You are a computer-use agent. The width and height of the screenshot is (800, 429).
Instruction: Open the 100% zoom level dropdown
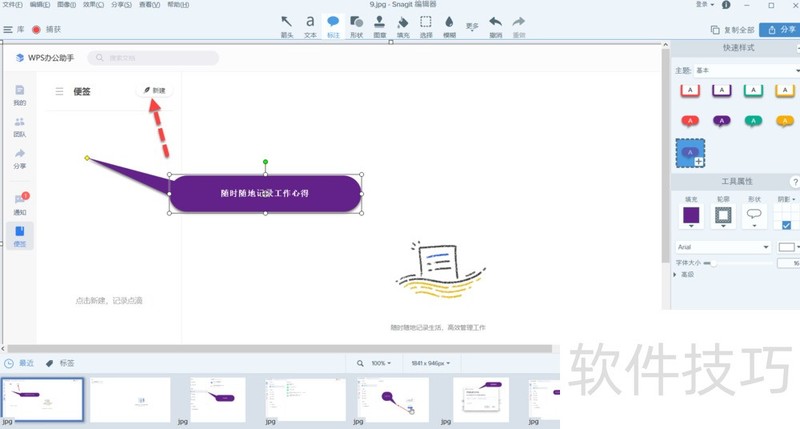pos(378,363)
